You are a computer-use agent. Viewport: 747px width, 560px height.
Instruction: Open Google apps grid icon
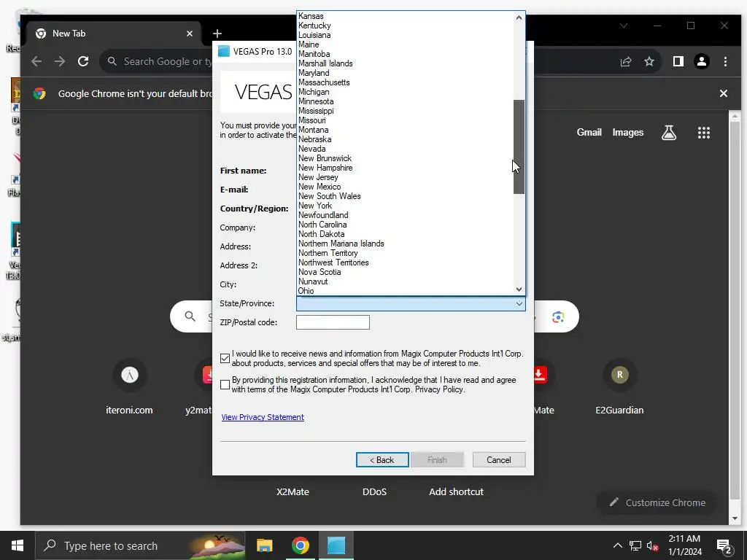(704, 133)
